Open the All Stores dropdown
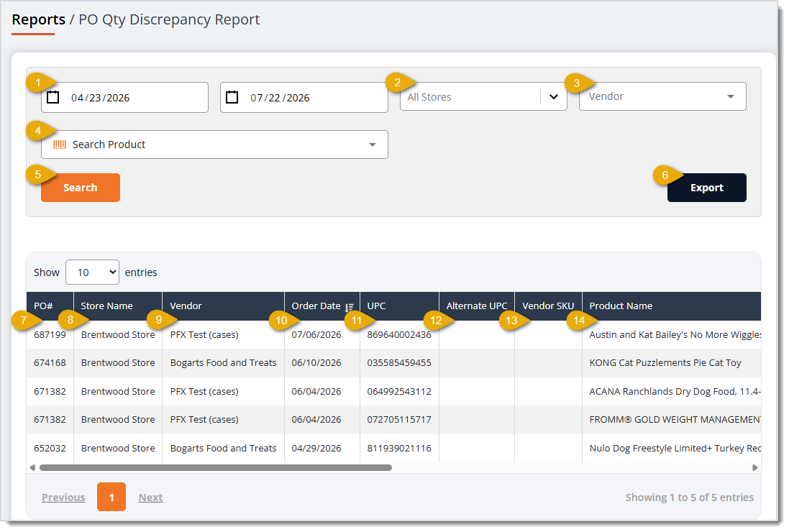789x532 pixels. tap(483, 96)
